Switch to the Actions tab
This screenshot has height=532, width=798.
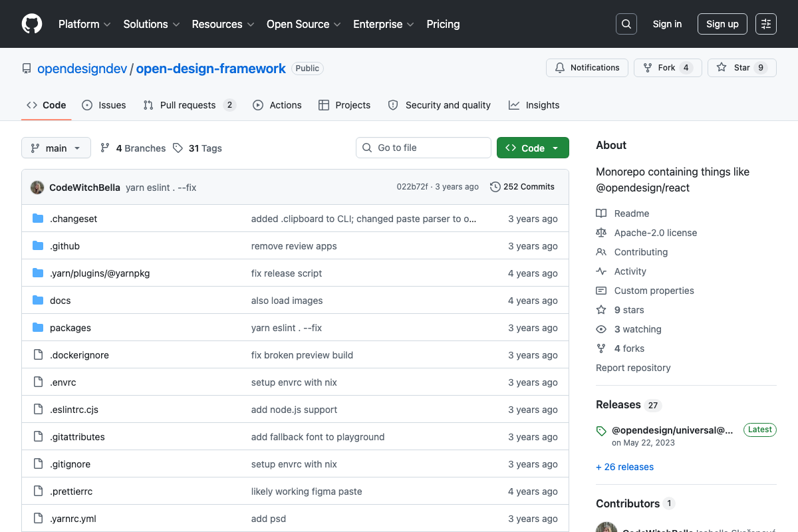pyautogui.click(x=277, y=105)
